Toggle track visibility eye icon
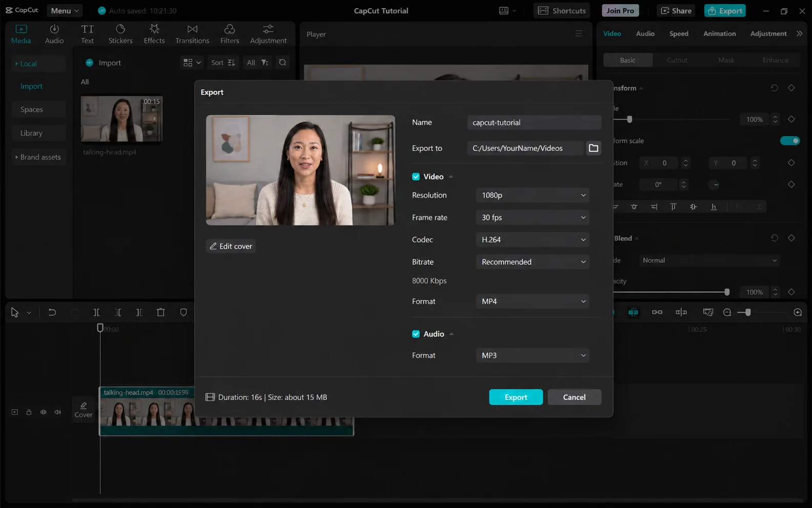This screenshot has width=812, height=508. click(x=44, y=412)
